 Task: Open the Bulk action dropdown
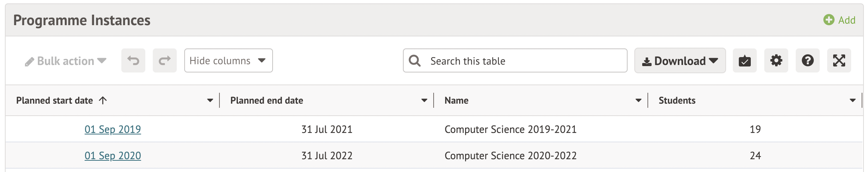pyautogui.click(x=66, y=61)
